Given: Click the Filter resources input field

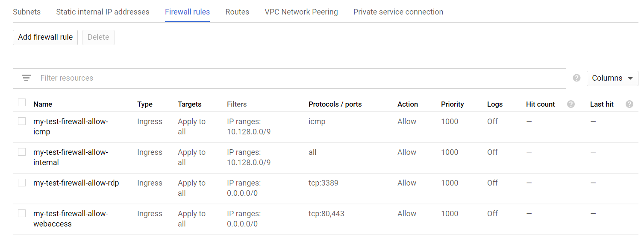Looking at the screenshot, I should [299, 78].
